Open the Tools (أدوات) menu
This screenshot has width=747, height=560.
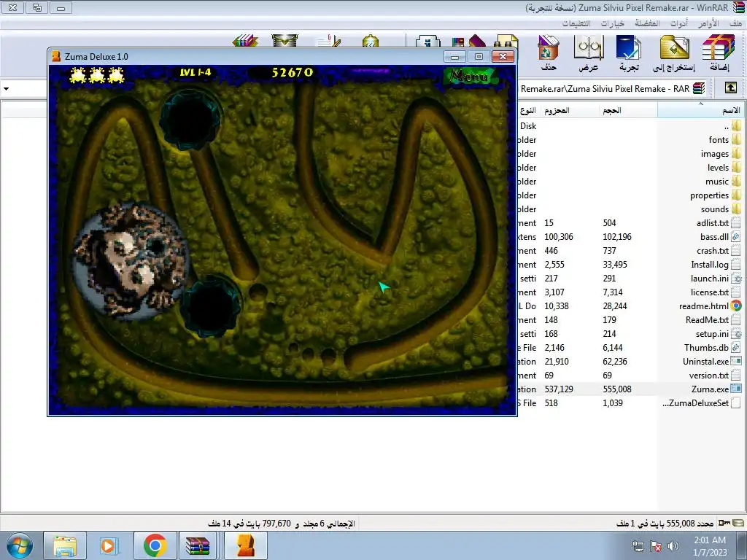coord(679,23)
